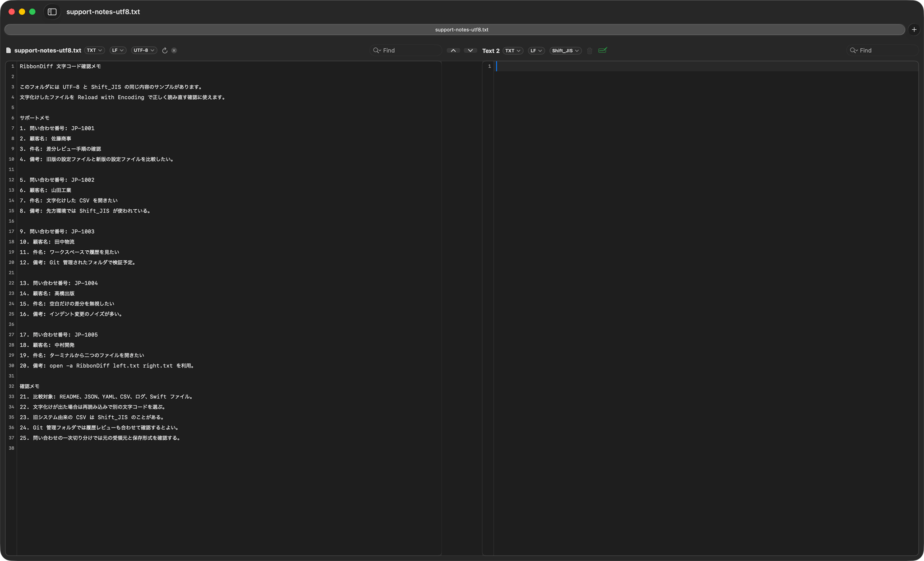Click the line '顧客名: 佐藤商事'
Viewport: 924px width, 561px height.
click(46, 138)
